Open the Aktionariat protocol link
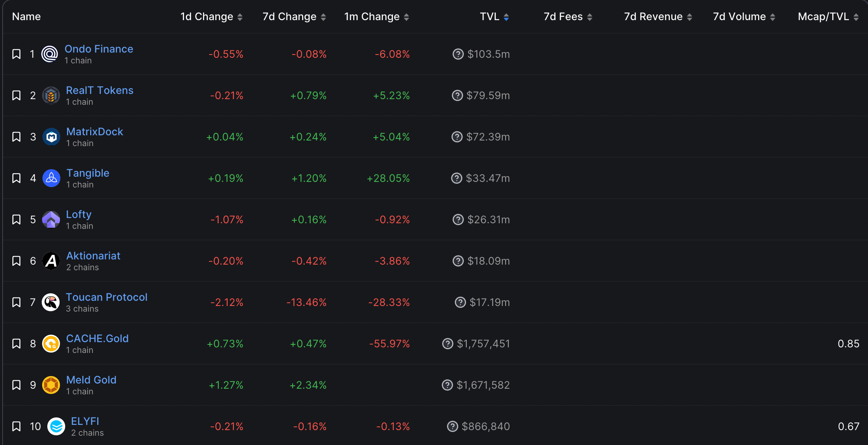This screenshot has height=445, width=868. coord(93,256)
